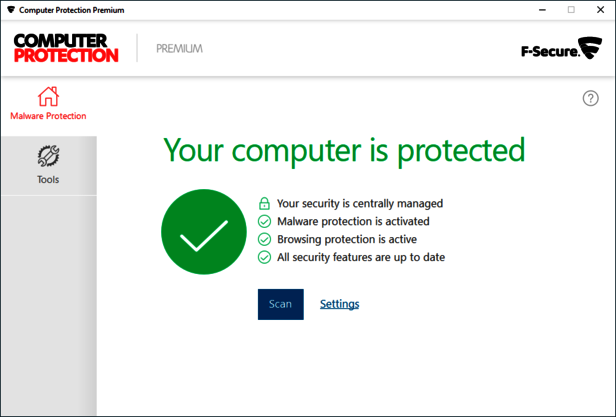Click the padlock icon beside centrally managed
Viewport: 616px width, 417px height.
[264, 203]
